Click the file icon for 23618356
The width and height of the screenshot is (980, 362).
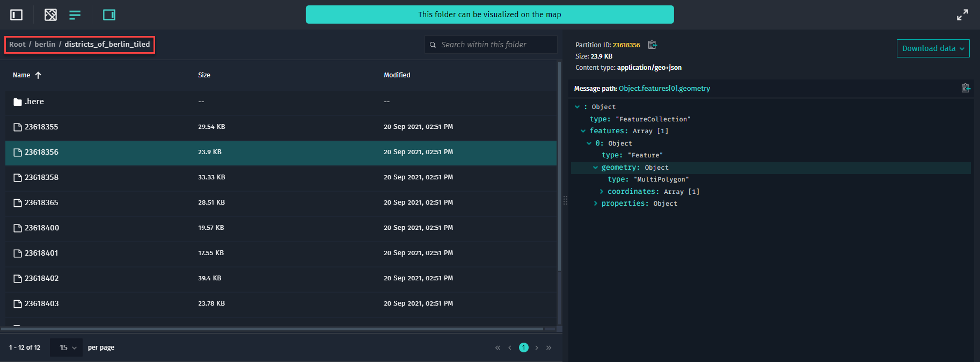click(18, 152)
